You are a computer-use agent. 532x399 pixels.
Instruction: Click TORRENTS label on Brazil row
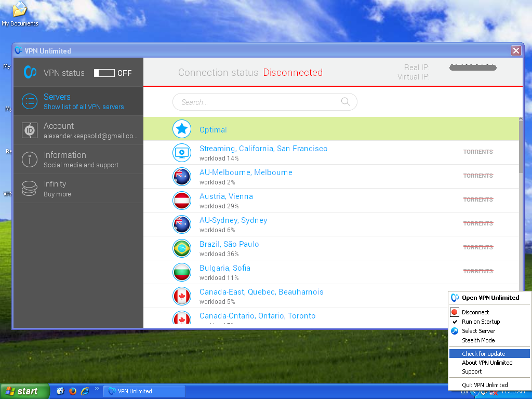pos(478,247)
